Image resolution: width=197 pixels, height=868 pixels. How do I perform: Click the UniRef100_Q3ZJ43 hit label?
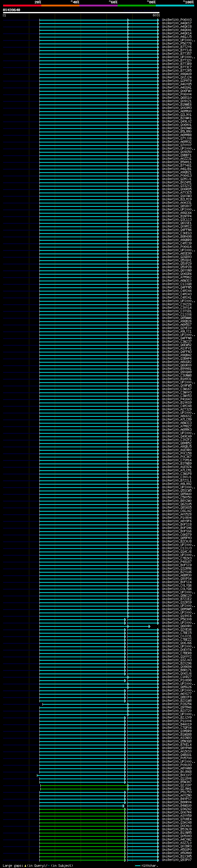tap(177, 660)
